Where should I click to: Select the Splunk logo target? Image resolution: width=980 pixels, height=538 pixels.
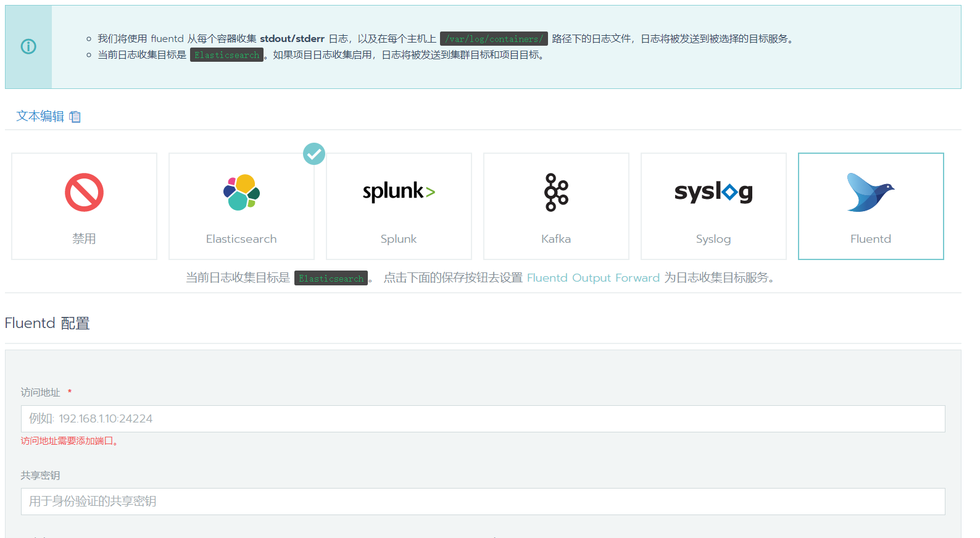click(x=399, y=191)
